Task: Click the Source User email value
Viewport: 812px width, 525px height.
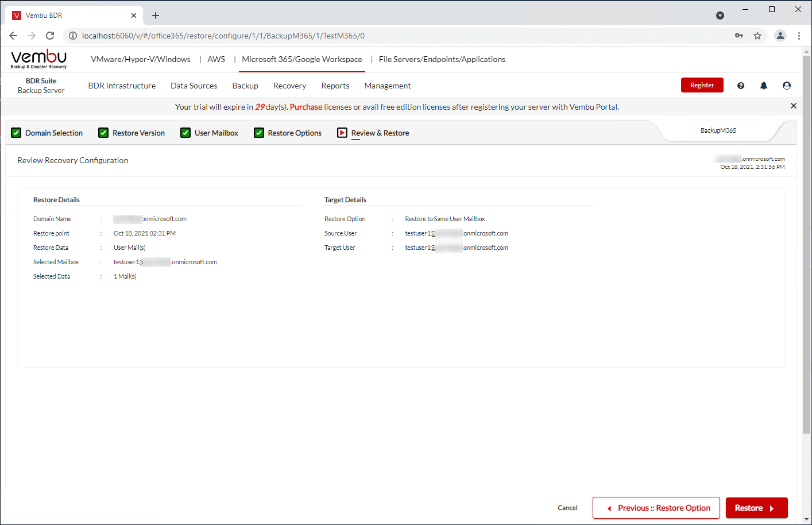Action: (457, 233)
